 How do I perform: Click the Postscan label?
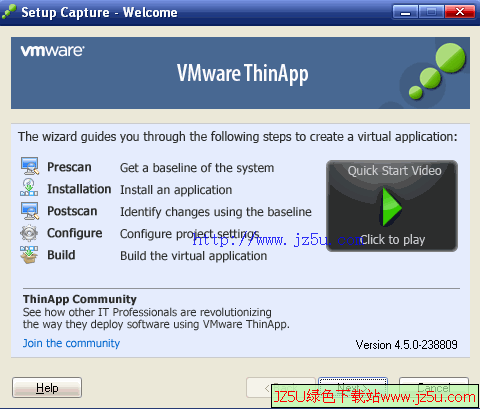pyautogui.click(x=72, y=211)
